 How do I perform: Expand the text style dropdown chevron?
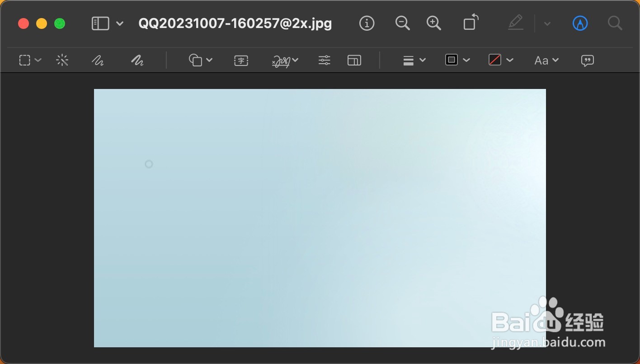pos(555,60)
